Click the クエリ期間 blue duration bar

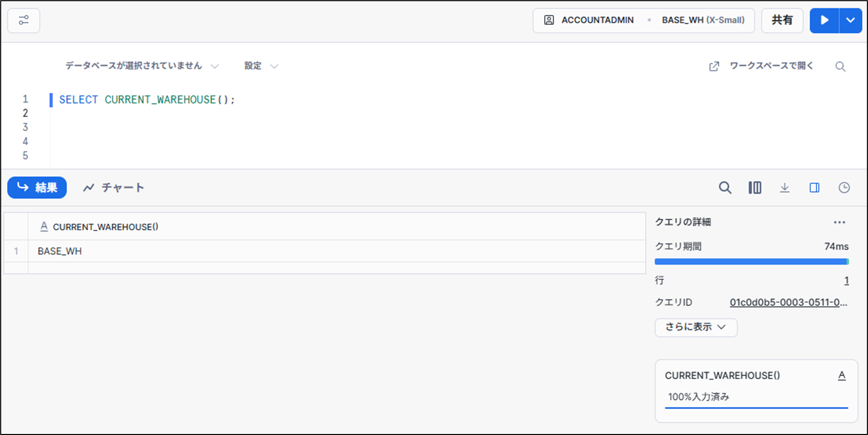click(x=751, y=262)
